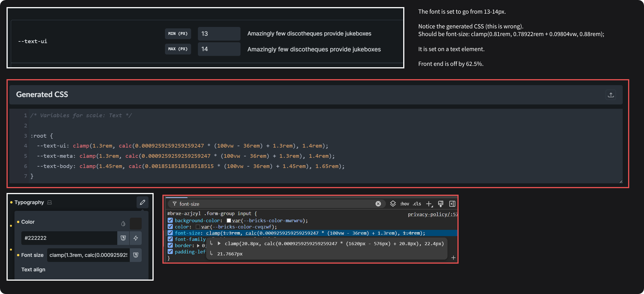
Task: Click the dark Color swatch in Typography
Action: coord(136,224)
